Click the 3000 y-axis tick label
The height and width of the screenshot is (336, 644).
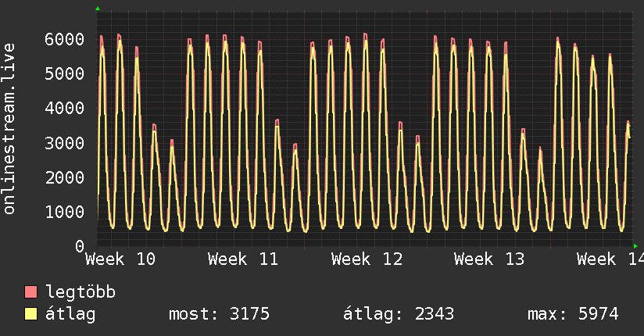(x=64, y=143)
